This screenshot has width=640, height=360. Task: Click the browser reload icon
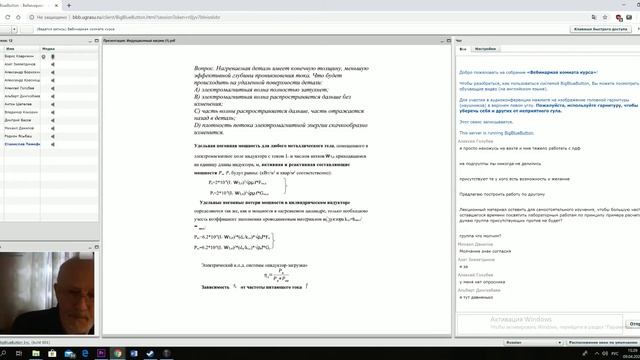(x=7, y=17)
